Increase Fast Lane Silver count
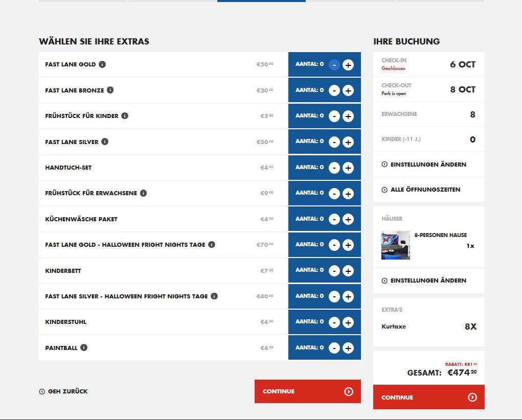 348,142
